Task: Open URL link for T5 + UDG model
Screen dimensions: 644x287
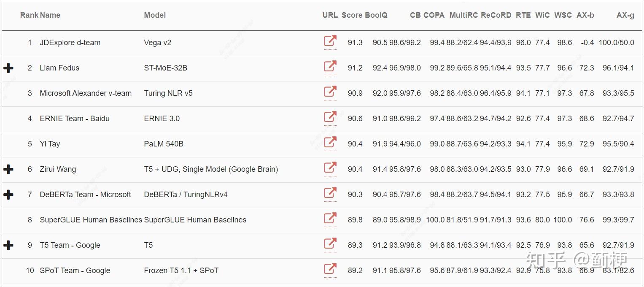Action: (330, 168)
